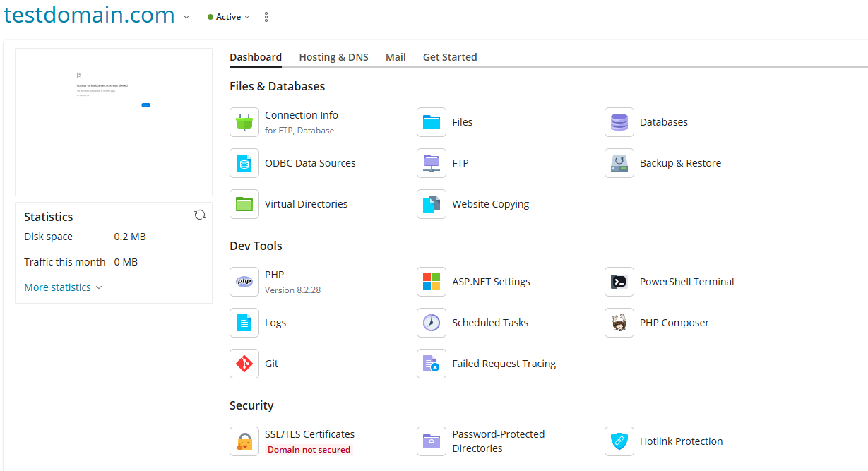Open the Failed Request Tracing icon
Image resolution: width=868 pixels, height=471 pixels.
[432, 364]
